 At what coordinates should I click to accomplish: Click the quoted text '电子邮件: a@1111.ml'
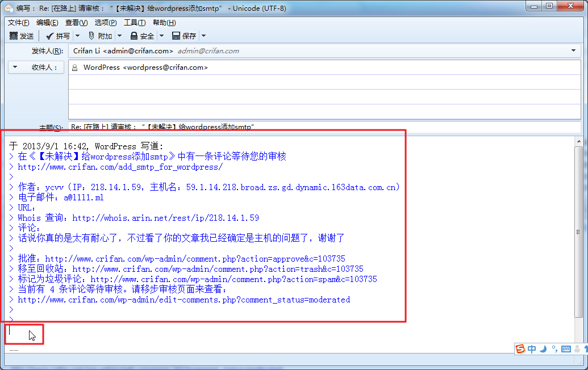point(61,197)
